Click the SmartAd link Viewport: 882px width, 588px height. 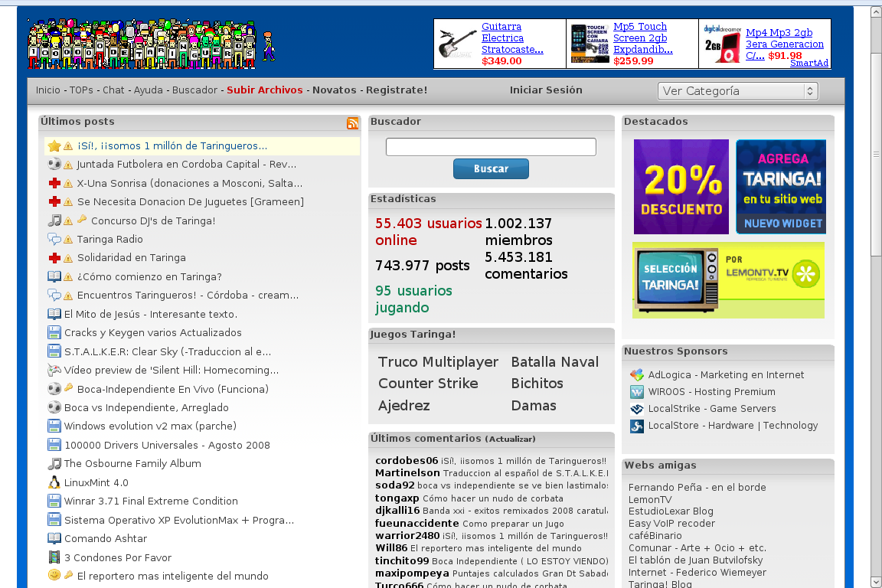[x=808, y=63]
